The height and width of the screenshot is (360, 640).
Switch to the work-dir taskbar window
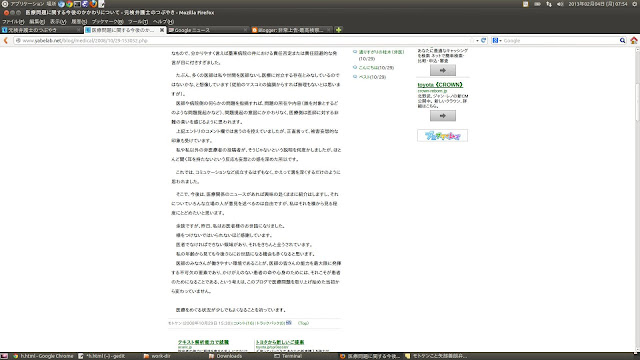157,356
